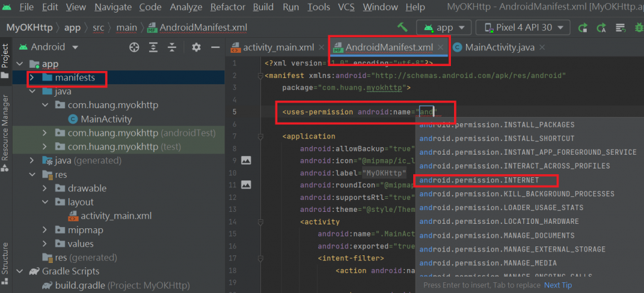
Task: Hide the Project panel with minus icon
Action: [215, 48]
